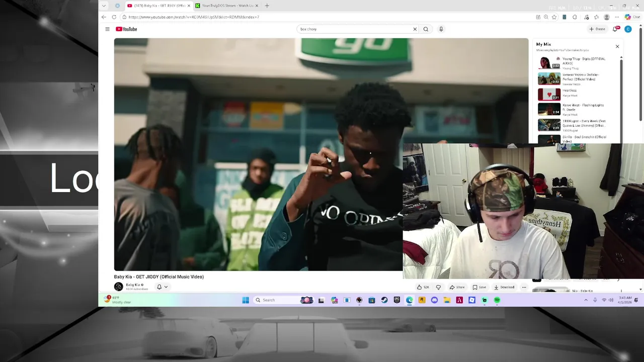644x362 pixels.
Task: Reload the page
Action: pos(114,17)
